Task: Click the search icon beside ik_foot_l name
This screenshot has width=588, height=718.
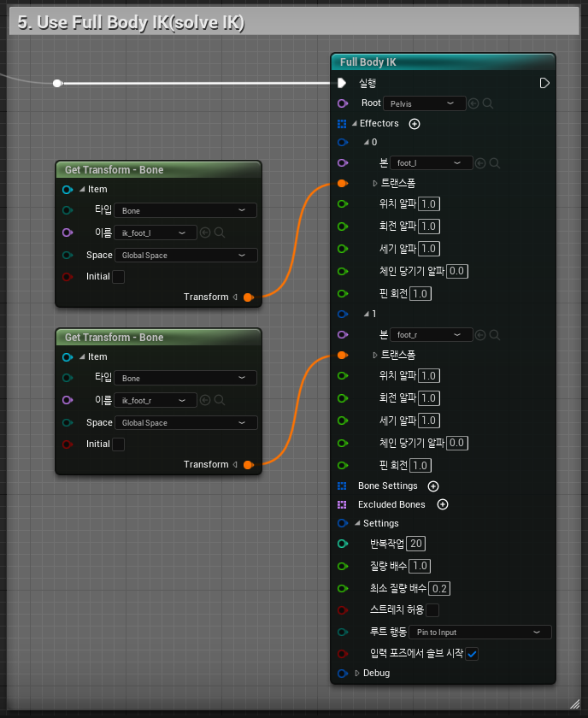Action: coord(220,232)
